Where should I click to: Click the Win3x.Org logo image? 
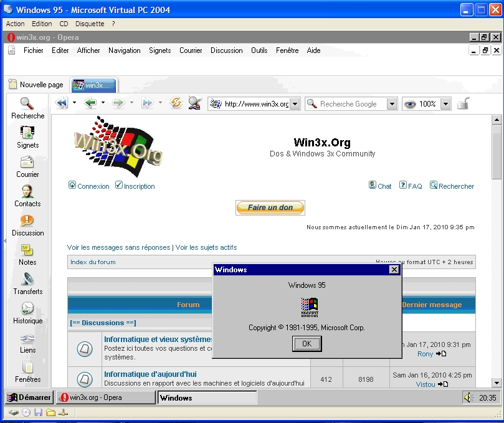(x=118, y=146)
